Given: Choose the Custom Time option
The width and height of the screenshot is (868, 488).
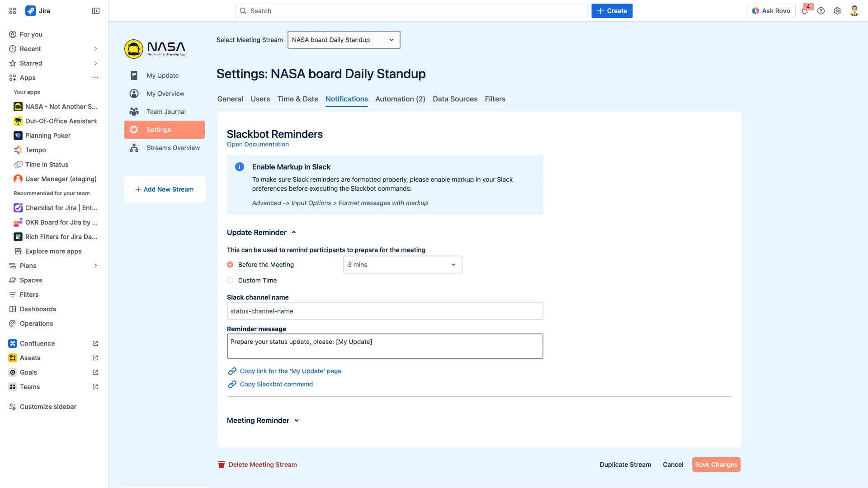Looking at the screenshot, I should [x=230, y=280].
